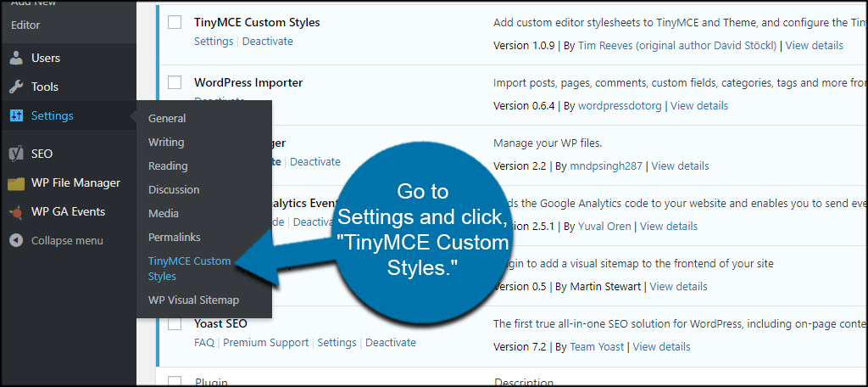Image resolution: width=868 pixels, height=387 pixels.
Task: Deactivate the Yoast SEO plugin
Action: 390,342
